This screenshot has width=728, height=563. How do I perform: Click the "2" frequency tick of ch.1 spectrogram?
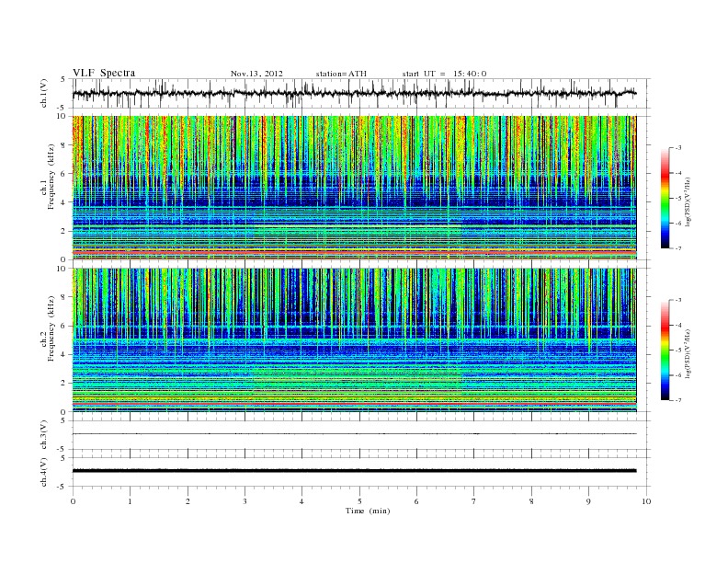[63, 231]
